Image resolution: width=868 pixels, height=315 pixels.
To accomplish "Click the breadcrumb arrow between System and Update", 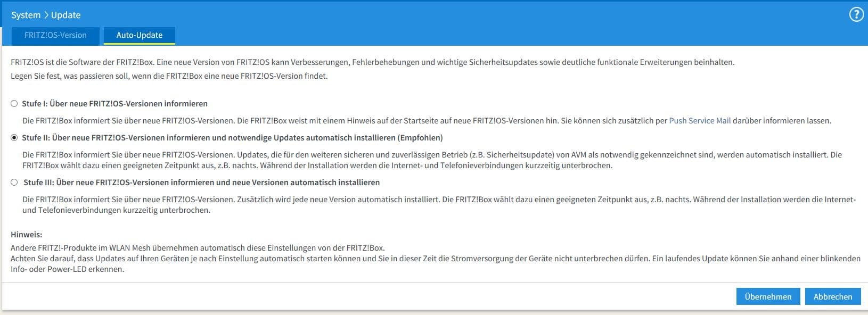I will tap(46, 15).
